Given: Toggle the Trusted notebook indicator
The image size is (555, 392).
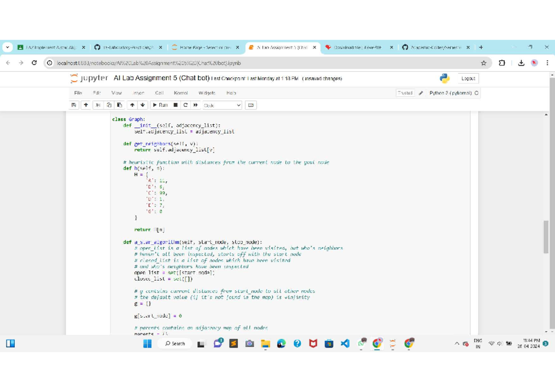Looking at the screenshot, I should point(405,93).
